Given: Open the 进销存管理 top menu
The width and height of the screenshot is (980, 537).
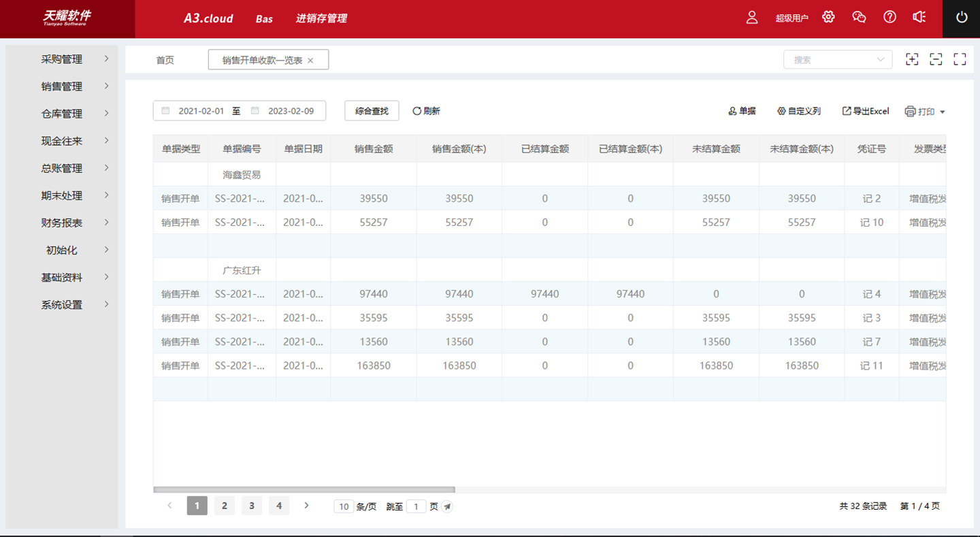Looking at the screenshot, I should pos(321,18).
